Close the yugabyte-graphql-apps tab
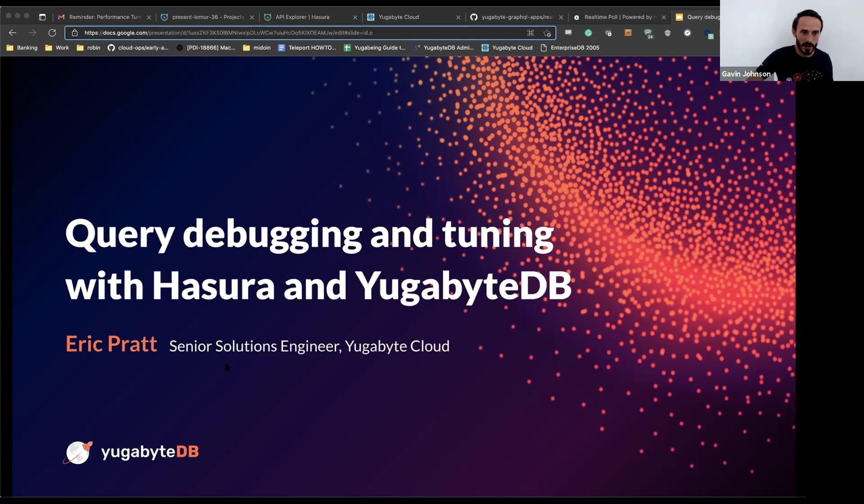 (561, 17)
